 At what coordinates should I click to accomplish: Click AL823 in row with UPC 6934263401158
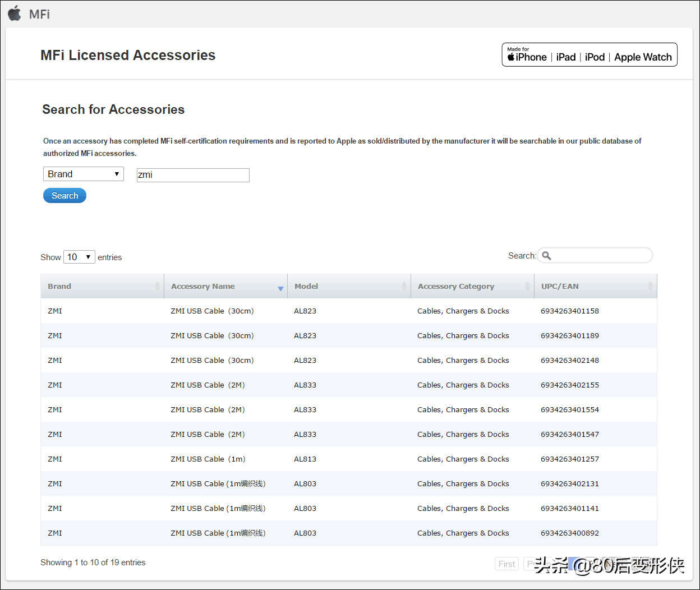305,311
